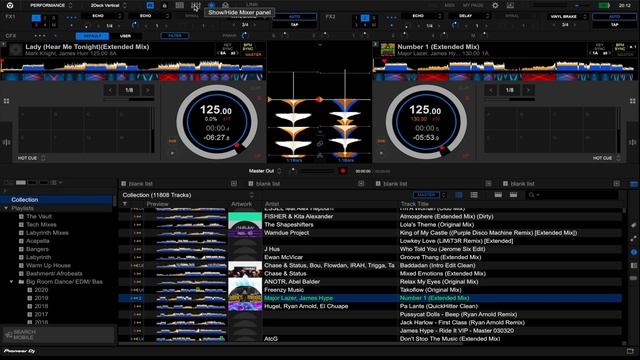This screenshot has height=360, width=640.
Task: Sort by Artist column header
Action: point(272,204)
